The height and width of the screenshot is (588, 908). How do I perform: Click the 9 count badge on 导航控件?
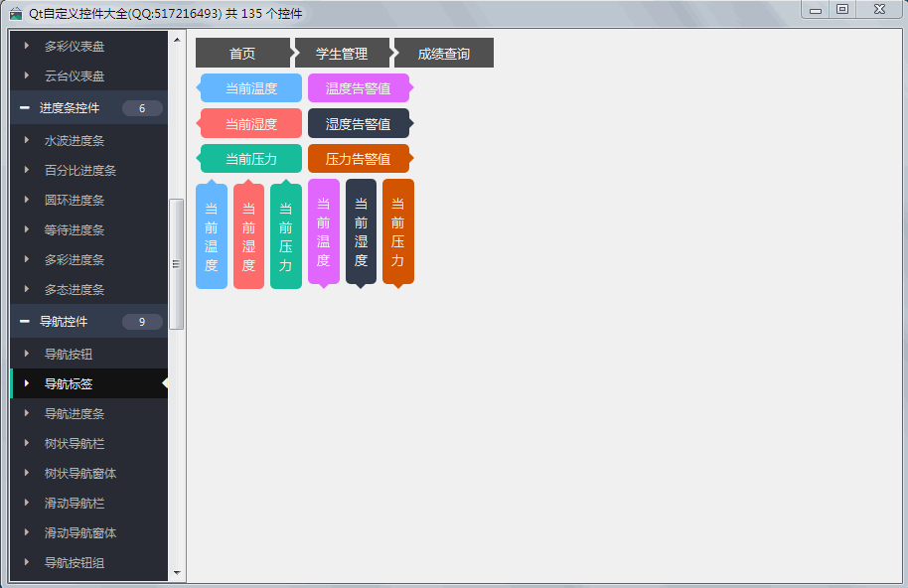click(142, 322)
